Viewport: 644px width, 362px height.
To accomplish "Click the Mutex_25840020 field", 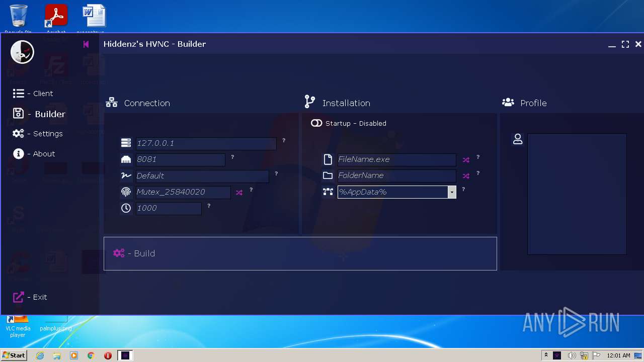I will 183,192.
